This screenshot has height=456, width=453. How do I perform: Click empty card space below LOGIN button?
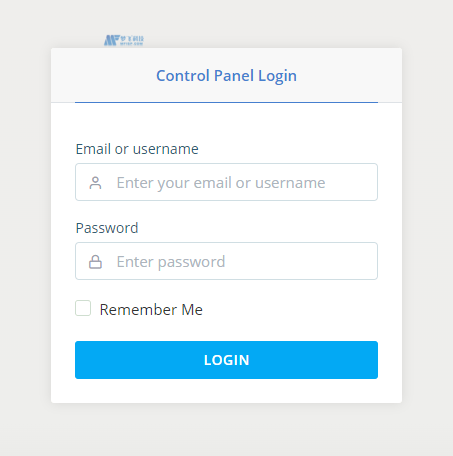click(x=226, y=391)
